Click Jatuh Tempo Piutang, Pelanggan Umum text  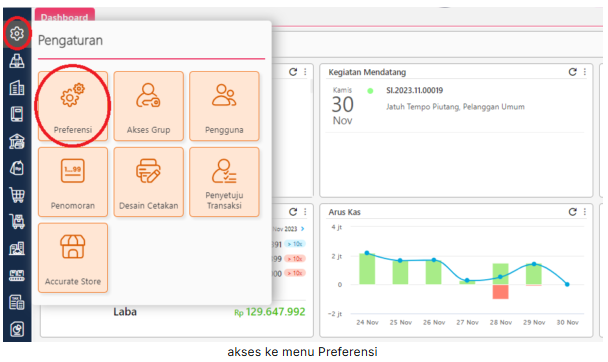coord(455,107)
